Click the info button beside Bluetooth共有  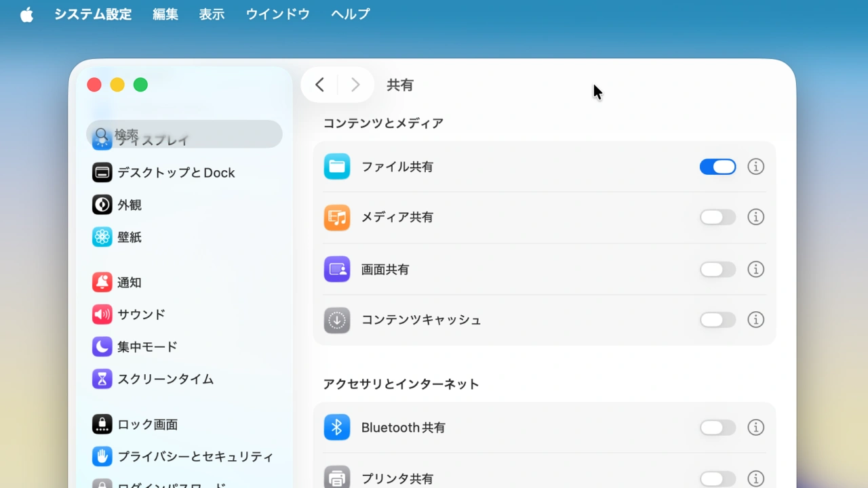point(755,427)
